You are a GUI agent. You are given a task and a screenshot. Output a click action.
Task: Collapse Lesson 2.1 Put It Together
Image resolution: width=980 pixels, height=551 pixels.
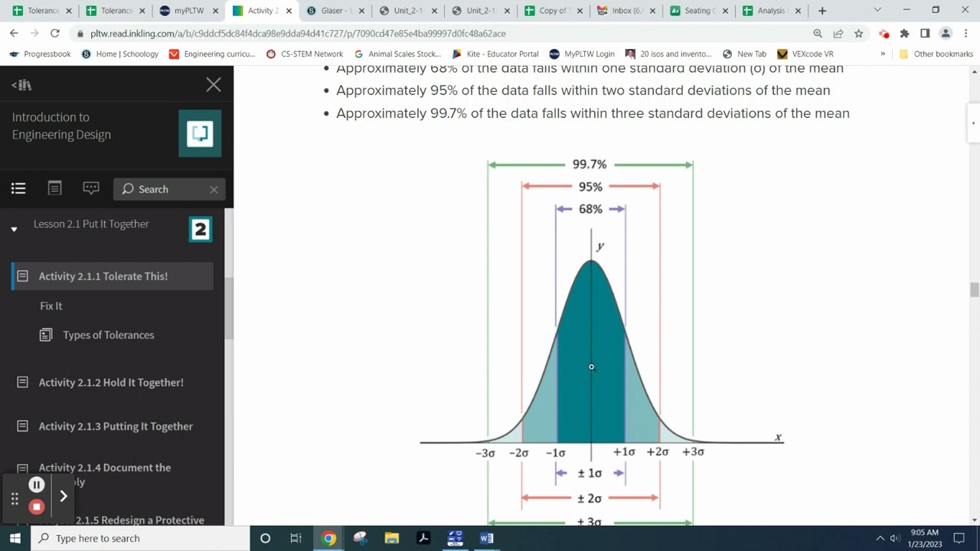(14, 229)
